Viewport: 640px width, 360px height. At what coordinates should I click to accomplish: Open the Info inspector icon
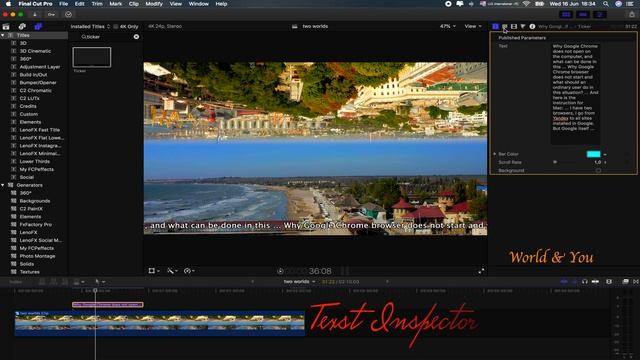(x=532, y=26)
